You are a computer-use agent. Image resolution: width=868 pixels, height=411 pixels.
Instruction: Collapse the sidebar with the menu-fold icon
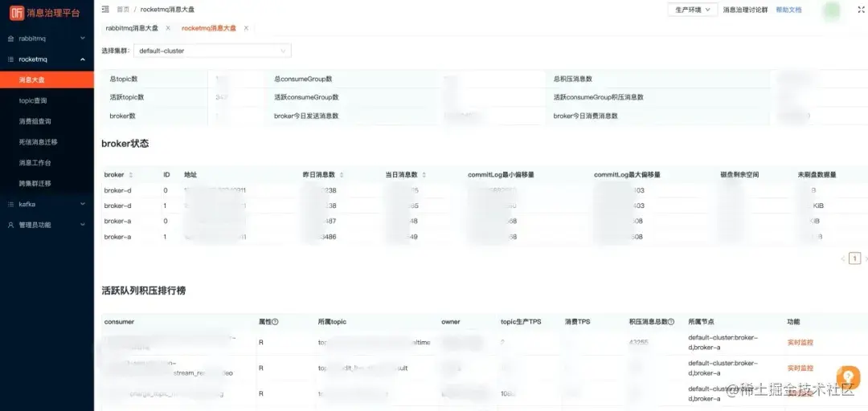[x=106, y=10]
